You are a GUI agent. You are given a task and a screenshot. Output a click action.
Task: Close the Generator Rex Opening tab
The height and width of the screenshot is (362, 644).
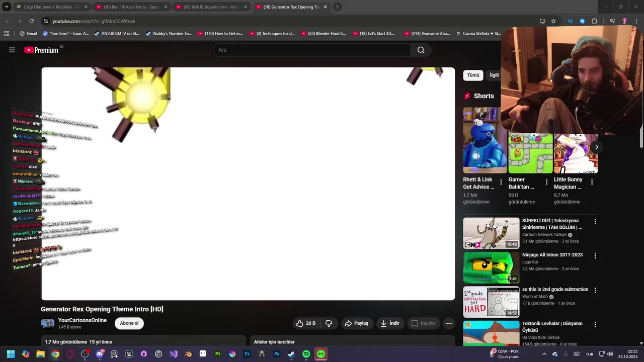tap(325, 7)
